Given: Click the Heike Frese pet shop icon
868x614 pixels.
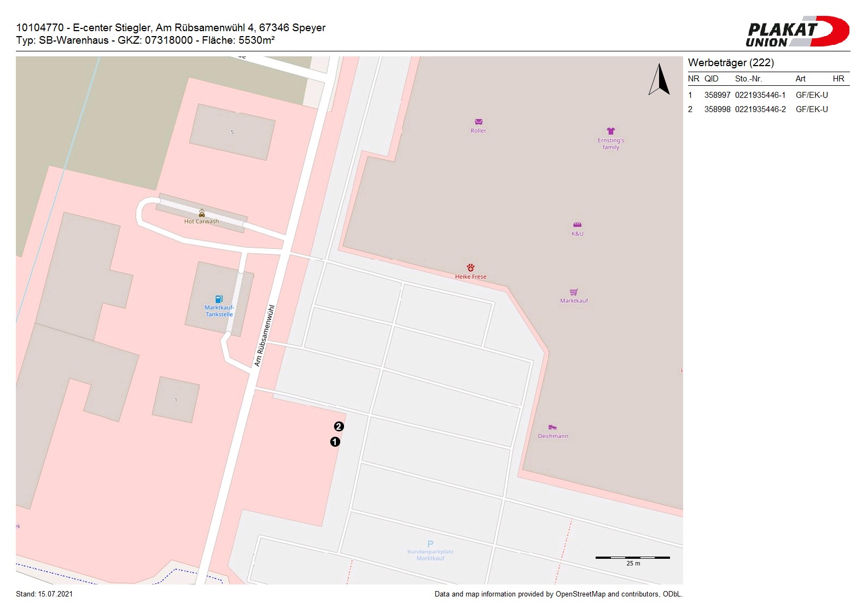Looking at the screenshot, I should (x=470, y=267).
